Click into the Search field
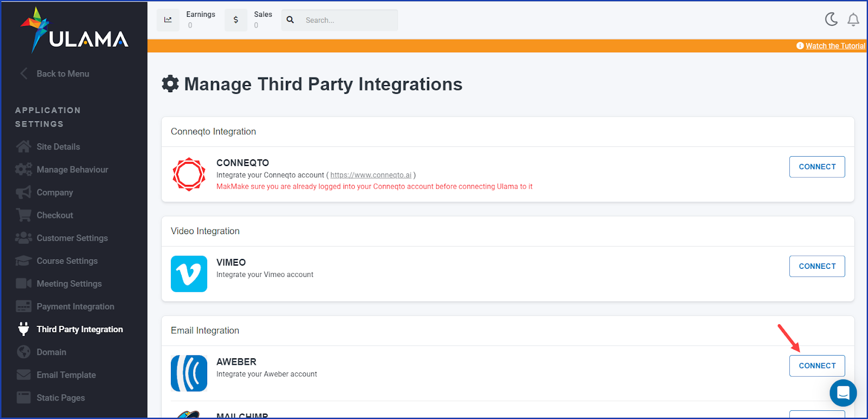 pyautogui.click(x=340, y=20)
